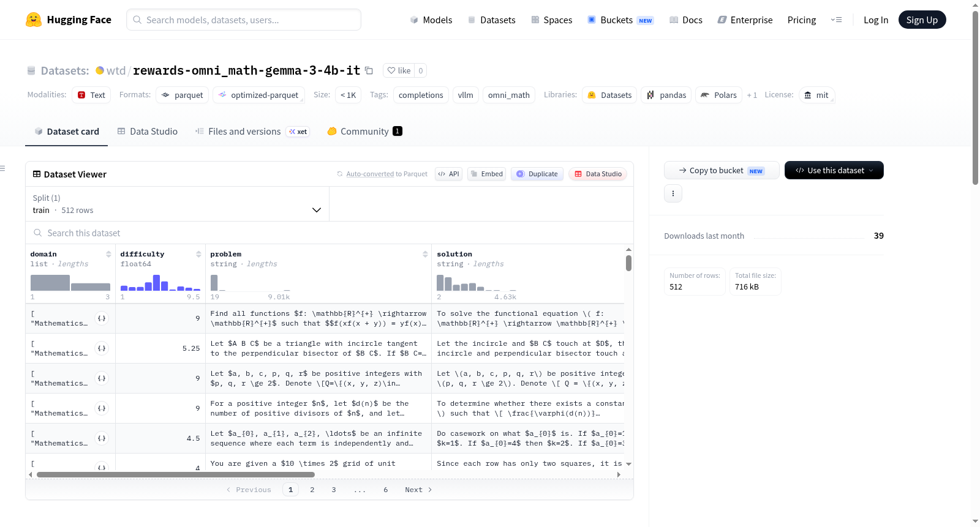Click the Datasets category icon before title
Screen dimensions: 980x527
31,70
